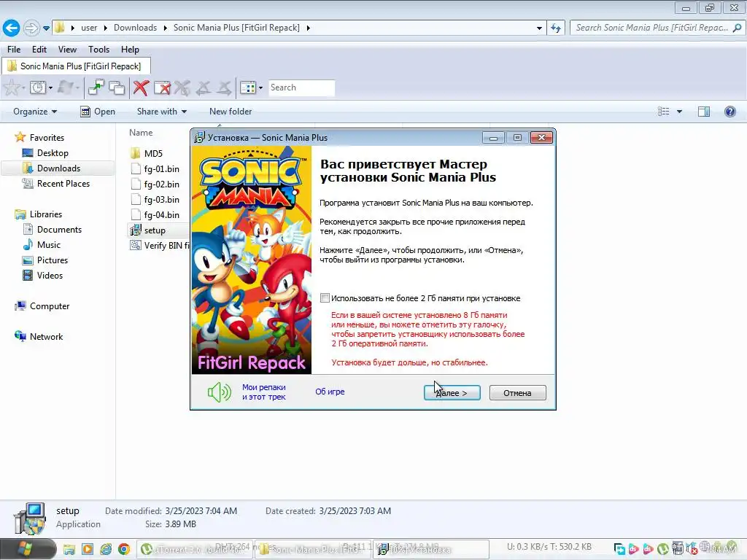Open the Edit menu
The image size is (747, 560).
click(x=39, y=50)
